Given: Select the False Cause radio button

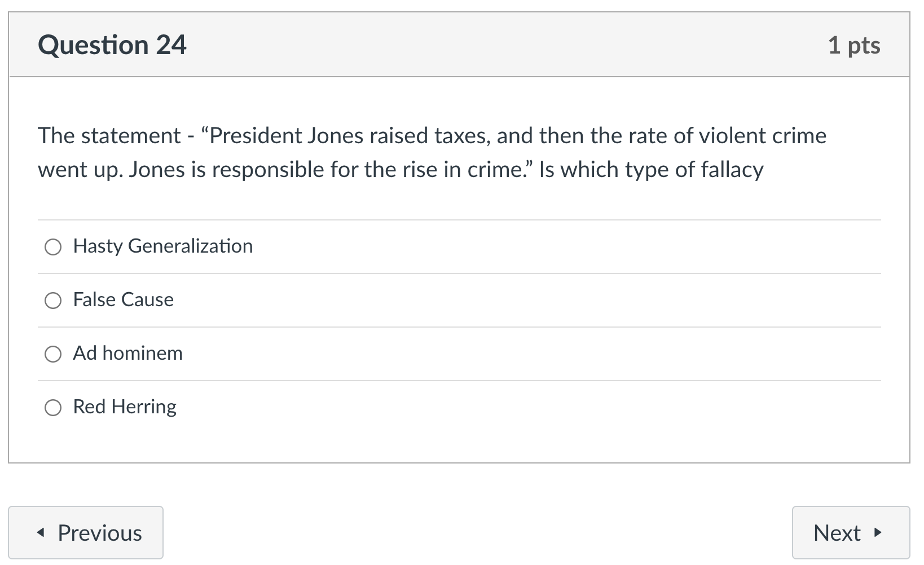Looking at the screenshot, I should pyautogui.click(x=53, y=301).
